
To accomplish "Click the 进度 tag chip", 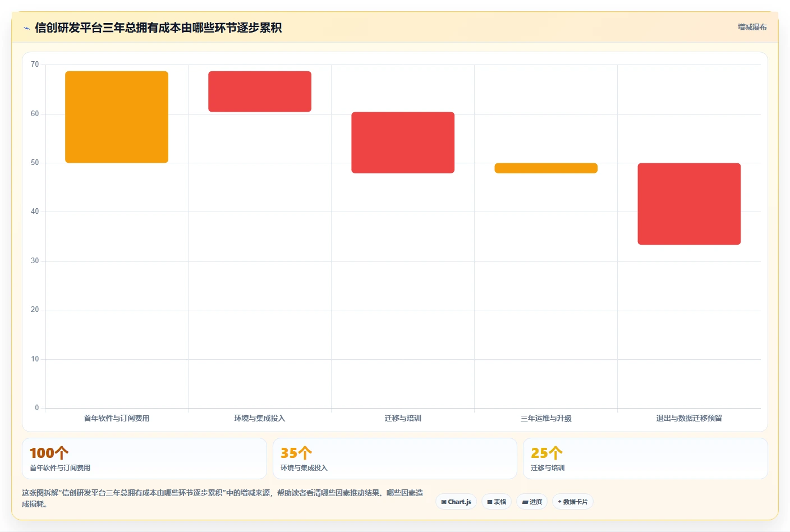I will click(x=532, y=502).
